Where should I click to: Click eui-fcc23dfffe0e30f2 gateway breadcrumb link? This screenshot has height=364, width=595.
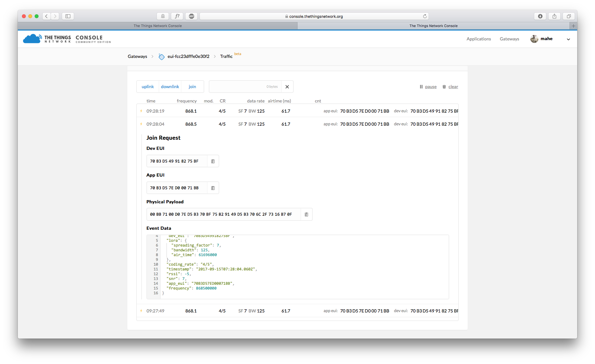188,56
